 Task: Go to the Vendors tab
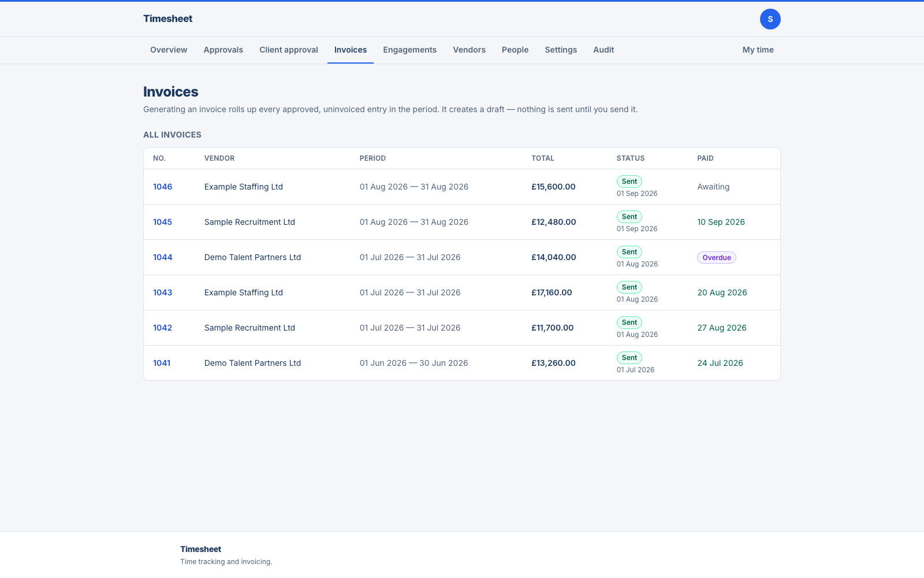[x=469, y=50]
